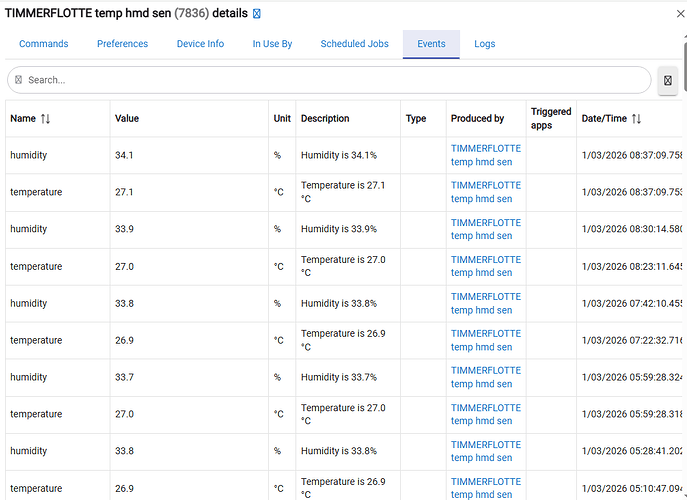The height and width of the screenshot is (500, 687).
Task: Open producer link in temperature 27.1 row
Action: 485,192
